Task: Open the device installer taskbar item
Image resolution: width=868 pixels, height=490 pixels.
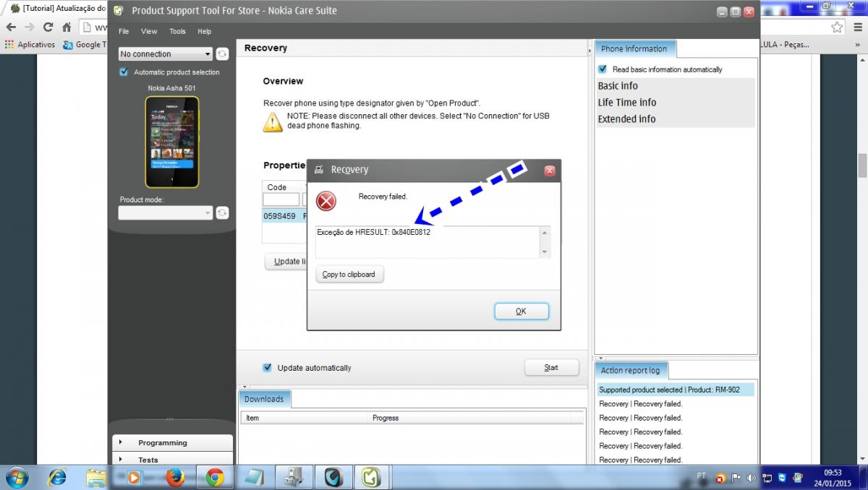Action: click(294, 478)
